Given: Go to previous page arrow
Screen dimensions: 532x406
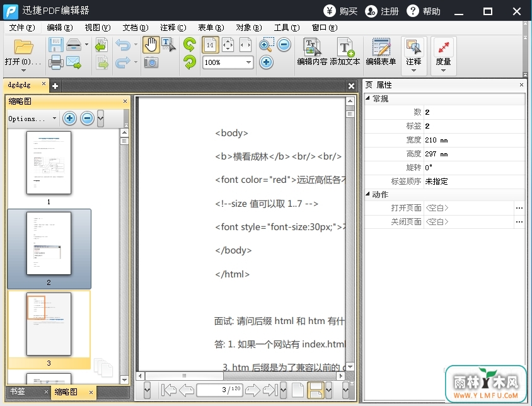Looking at the screenshot, I should click(187, 390).
